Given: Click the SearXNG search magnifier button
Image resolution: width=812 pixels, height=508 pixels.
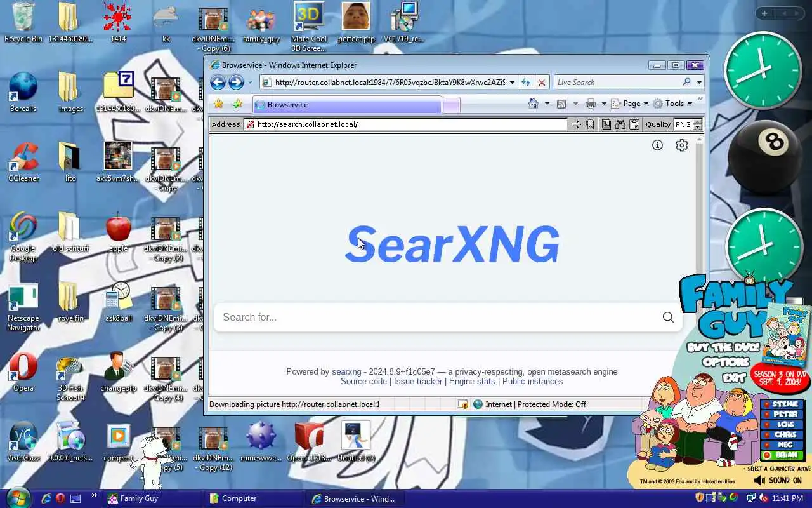Looking at the screenshot, I should [668, 317].
